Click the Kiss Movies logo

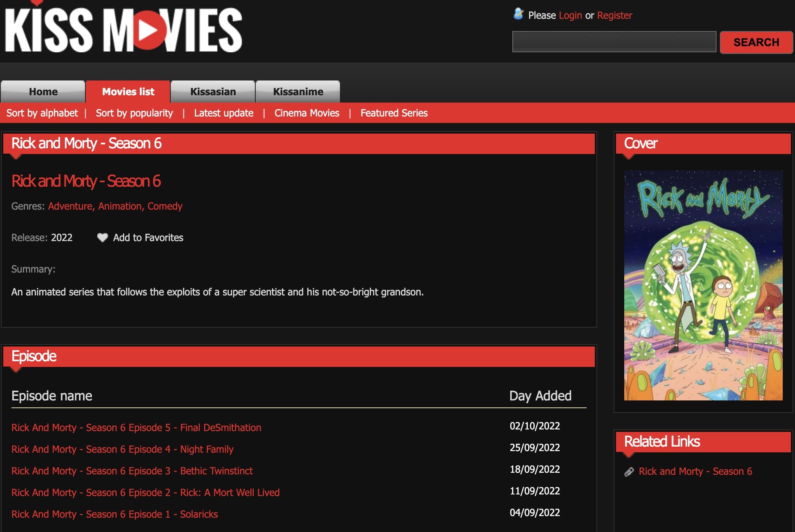tap(123, 30)
